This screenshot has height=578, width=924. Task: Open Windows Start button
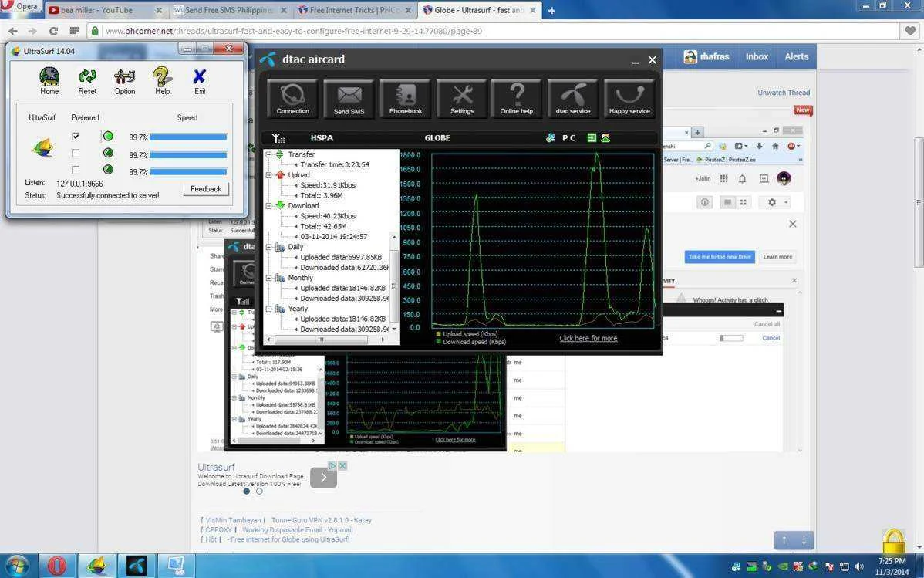click(16, 566)
